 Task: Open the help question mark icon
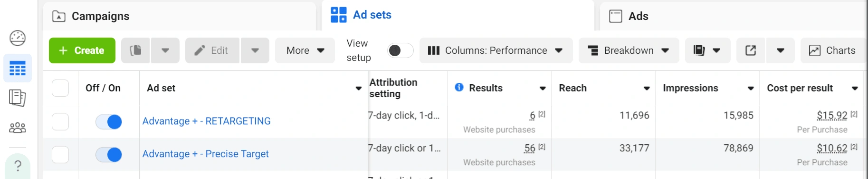(x=18, y=166)
